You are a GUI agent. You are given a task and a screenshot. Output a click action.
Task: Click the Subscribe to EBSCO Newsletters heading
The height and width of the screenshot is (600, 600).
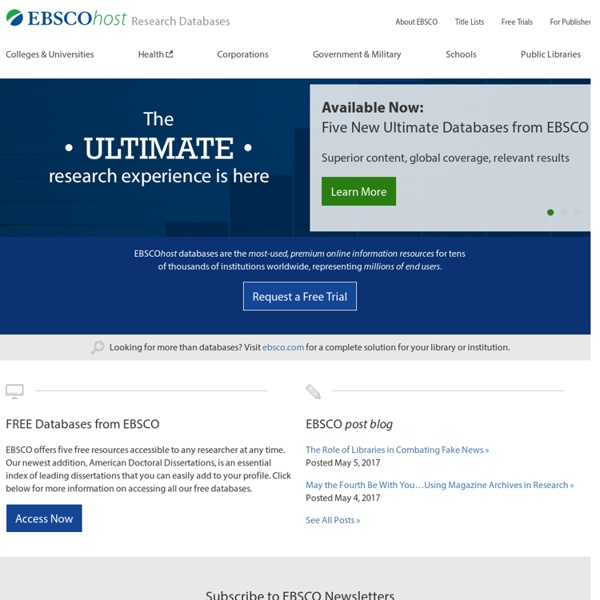(x=300, y=595)
